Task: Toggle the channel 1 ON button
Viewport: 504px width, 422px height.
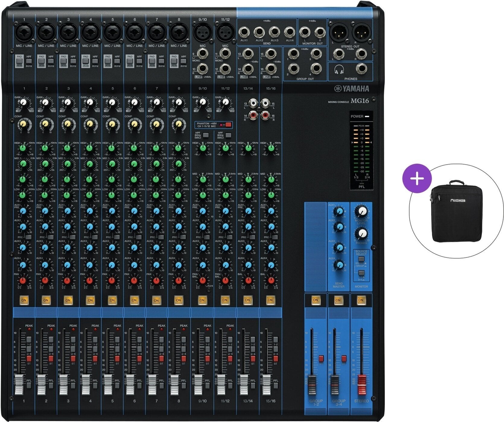Action: 24,300
